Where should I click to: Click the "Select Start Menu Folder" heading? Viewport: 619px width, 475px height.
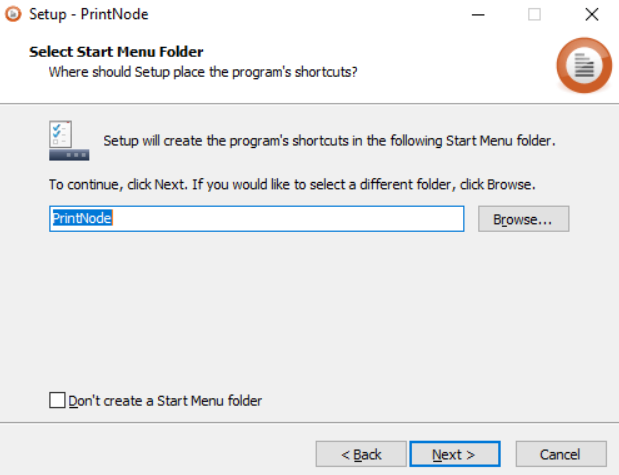116,52
